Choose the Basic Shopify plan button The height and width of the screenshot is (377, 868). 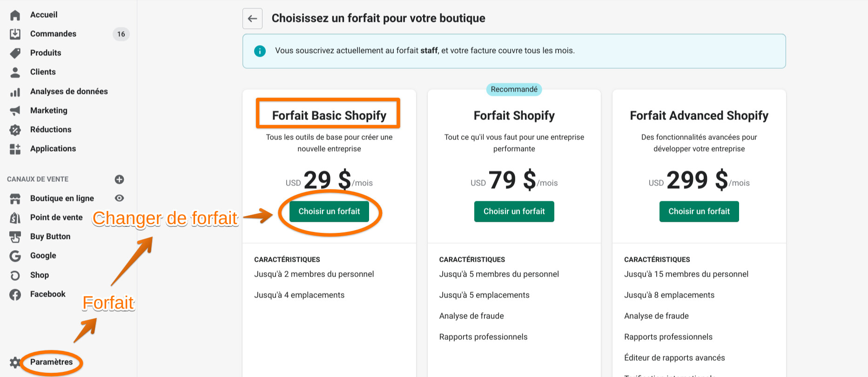(329, 212)
